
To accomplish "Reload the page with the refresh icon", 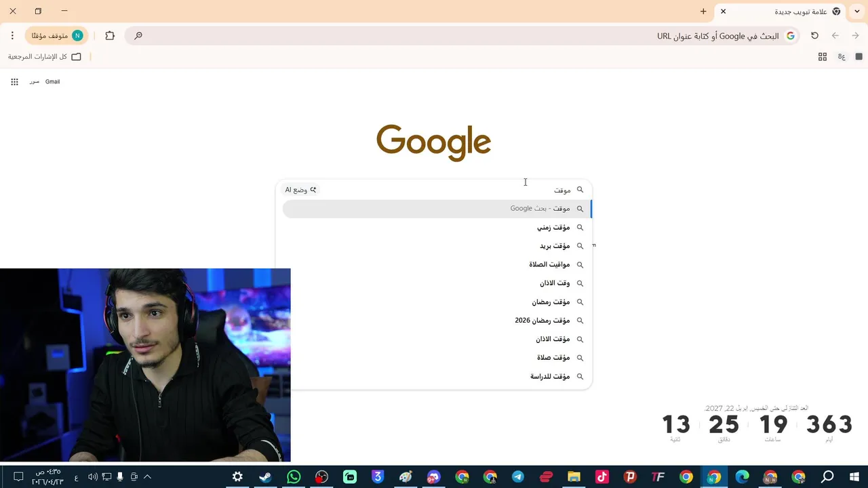I will tap(815, 36).
